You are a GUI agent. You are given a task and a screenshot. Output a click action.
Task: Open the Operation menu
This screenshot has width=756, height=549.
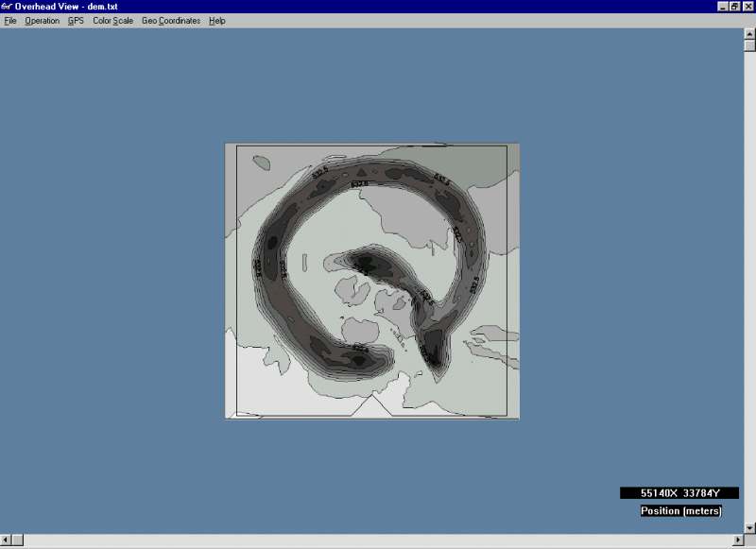[x=42, y=21]
